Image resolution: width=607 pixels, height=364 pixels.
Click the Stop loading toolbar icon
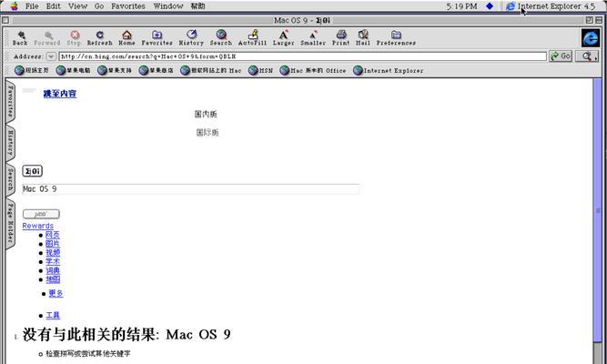(x=74, y=38)
